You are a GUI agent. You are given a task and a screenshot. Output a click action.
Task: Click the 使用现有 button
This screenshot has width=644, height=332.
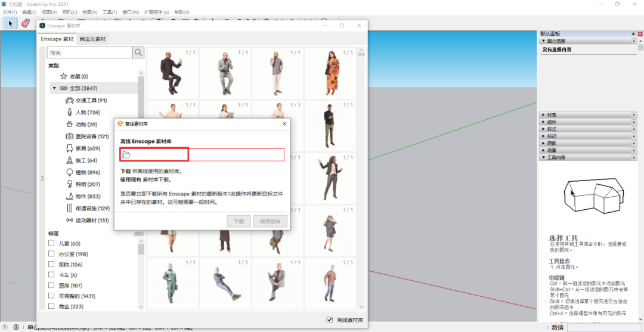pos(270,221)
